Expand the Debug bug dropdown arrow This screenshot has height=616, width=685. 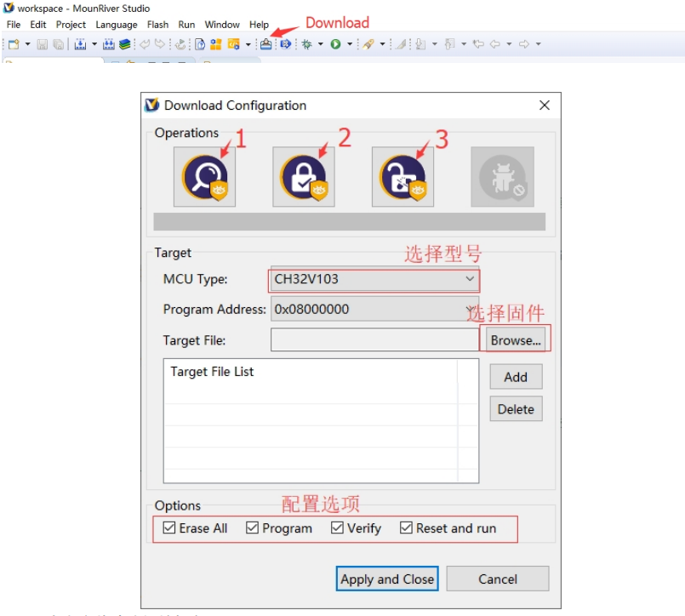click(x=320, y=44)
